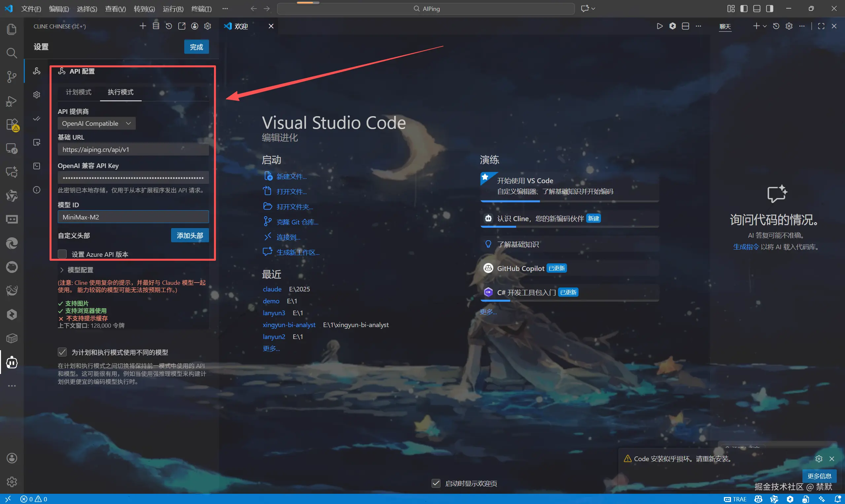
Task: Open dropdown arrow next to new chat plus
Action: point(764,26)
